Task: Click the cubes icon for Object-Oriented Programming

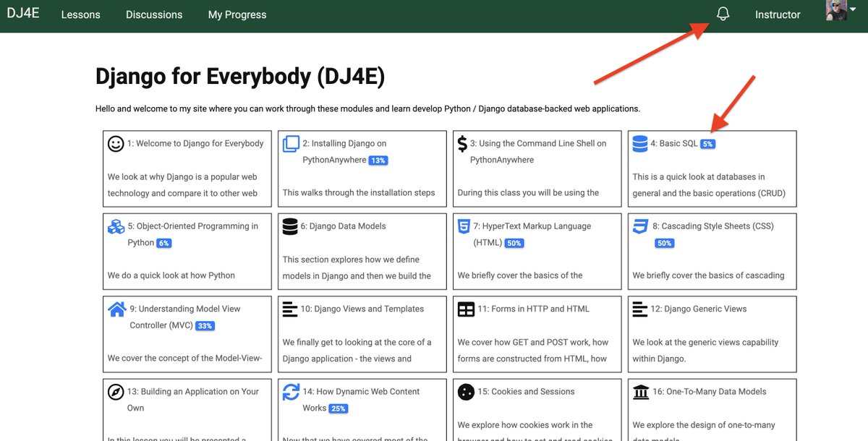Action: point(116,226)
